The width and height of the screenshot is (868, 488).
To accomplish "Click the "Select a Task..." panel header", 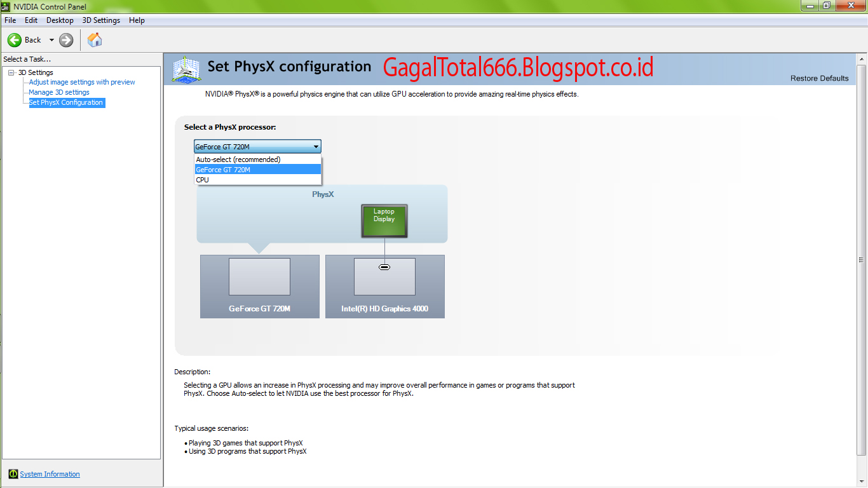I will [x=27, y=59].
